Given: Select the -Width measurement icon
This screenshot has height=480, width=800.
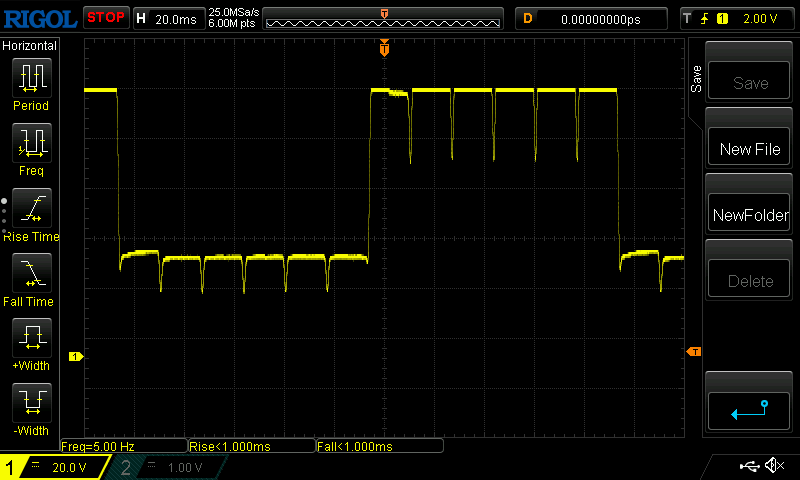Looking at the screenshot, I should click(32, 402).
